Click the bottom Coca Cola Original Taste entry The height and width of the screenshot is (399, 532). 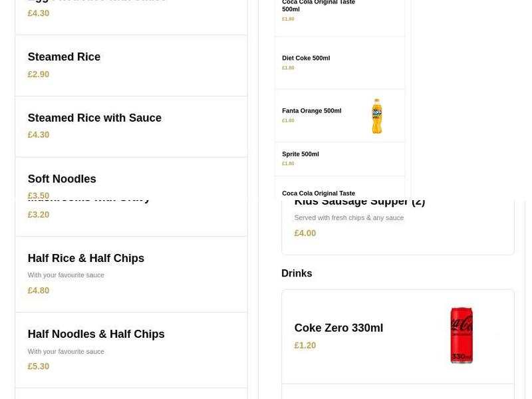click(319, 193)
